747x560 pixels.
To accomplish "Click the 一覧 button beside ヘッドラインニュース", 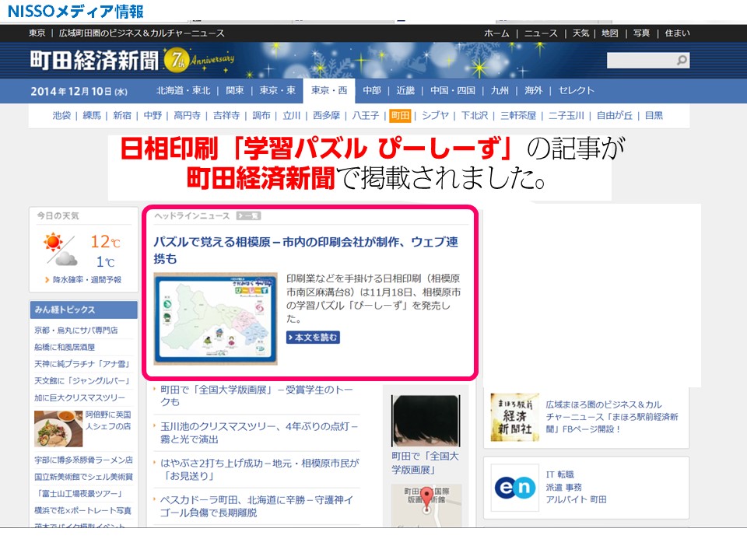I will 248,215.
